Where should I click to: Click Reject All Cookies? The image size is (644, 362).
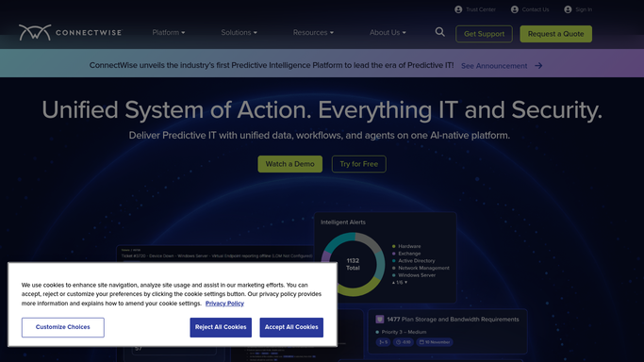(x=221, y=327)
